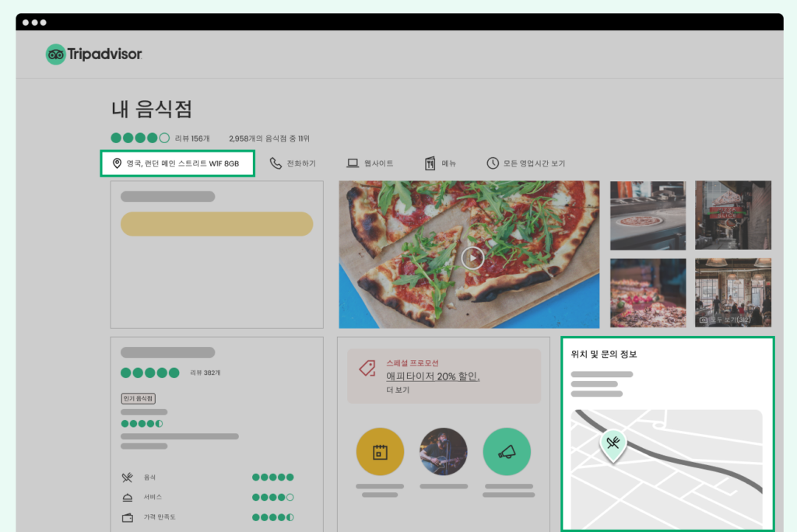797x532 pixels.
Task: Click the laptop website icon
Action: 353,163
